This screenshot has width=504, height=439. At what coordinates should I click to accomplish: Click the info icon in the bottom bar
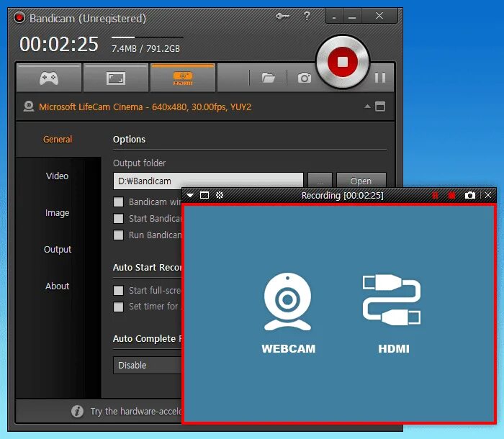[x=77, y=411]
